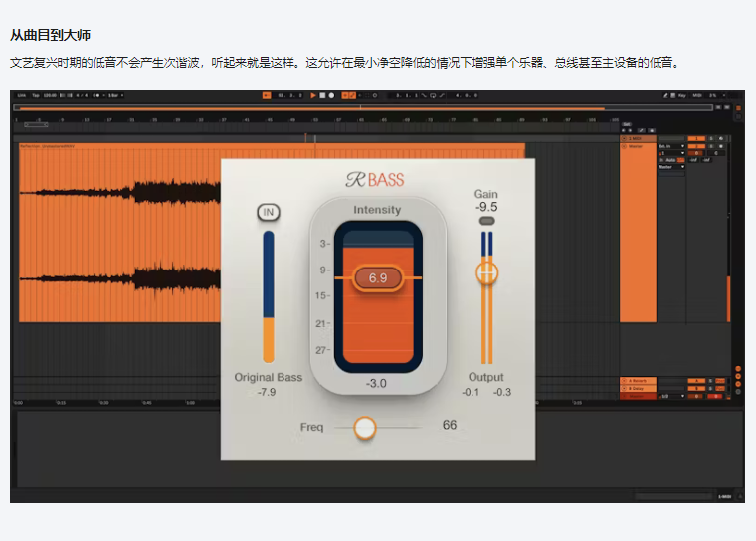The image size is (756, 541).
Task: Open the master 1/2 output dropdown
Action: (x=671, y=396)
